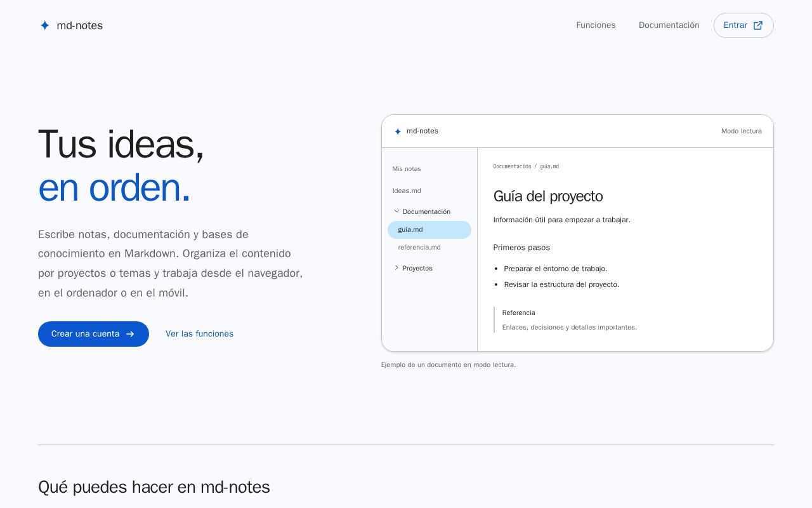Click 'Enlaces, decisiones y detalles importantes.' text

click(569, 328)
